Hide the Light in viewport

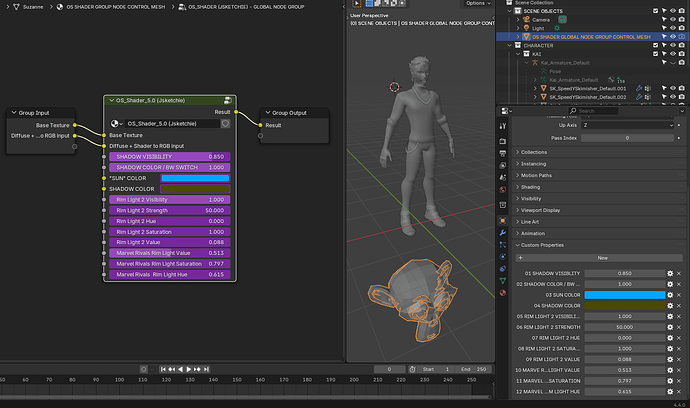click(x=673, y=28)
